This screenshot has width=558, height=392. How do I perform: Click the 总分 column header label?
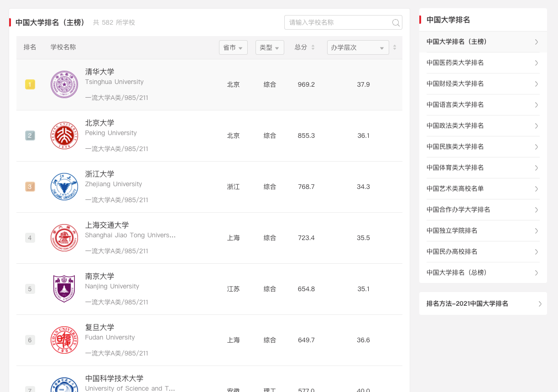301,47
